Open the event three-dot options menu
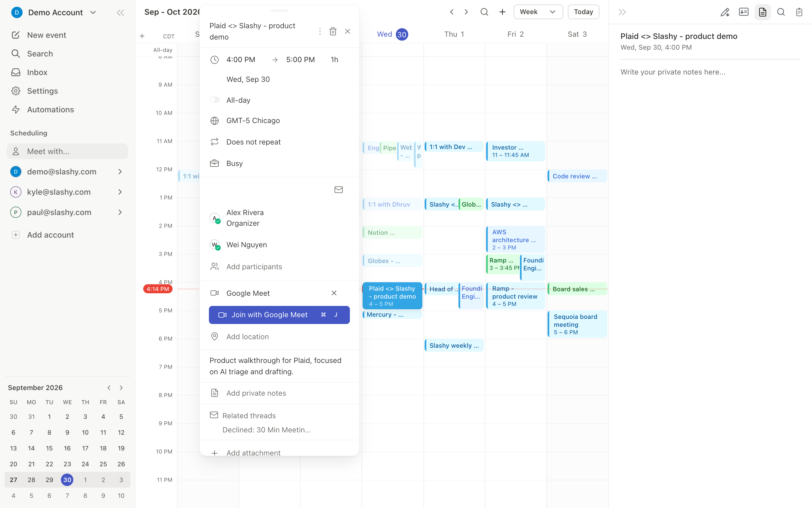812x508 pixels. pos(320,31)
